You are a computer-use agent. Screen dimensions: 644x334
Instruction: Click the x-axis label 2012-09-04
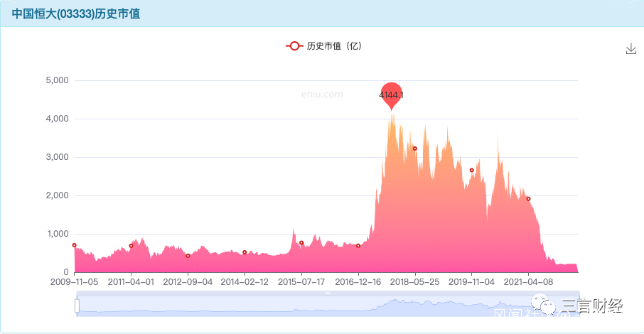188,282
